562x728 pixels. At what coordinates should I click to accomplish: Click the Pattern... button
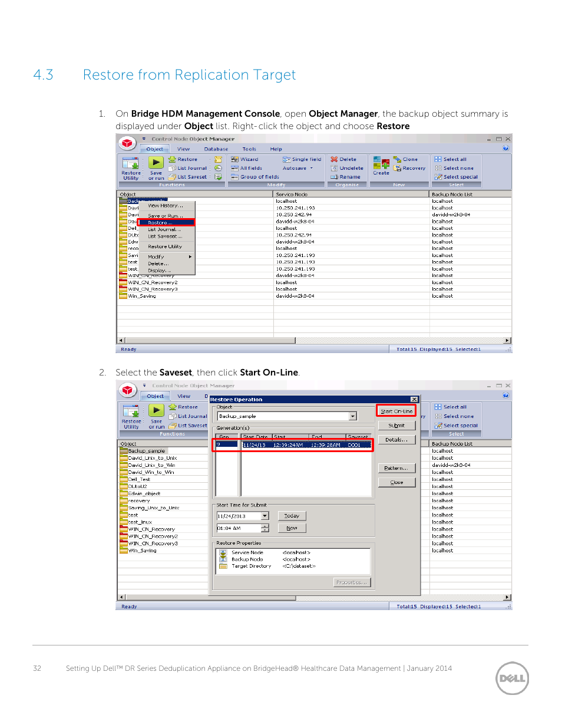396,468
